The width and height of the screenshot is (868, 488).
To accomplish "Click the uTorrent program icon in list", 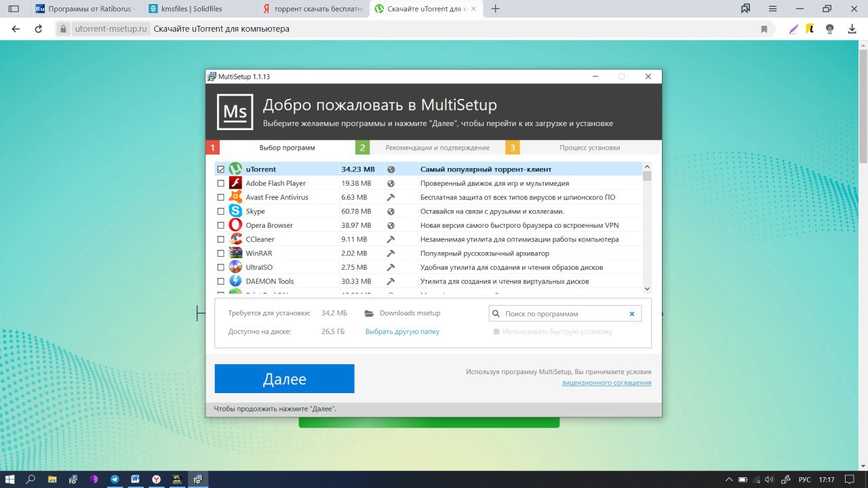I will (x=235, y=169).
